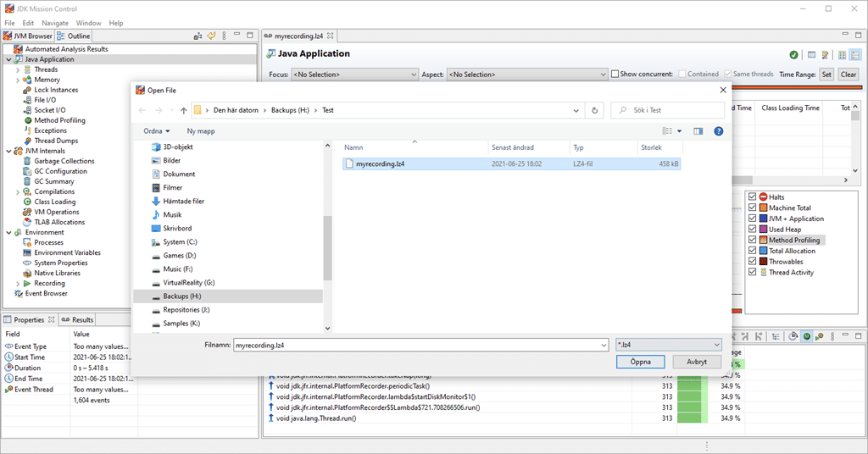Select Memory in the Outline tree
This screenshot has width=868, height=454.
47,80
